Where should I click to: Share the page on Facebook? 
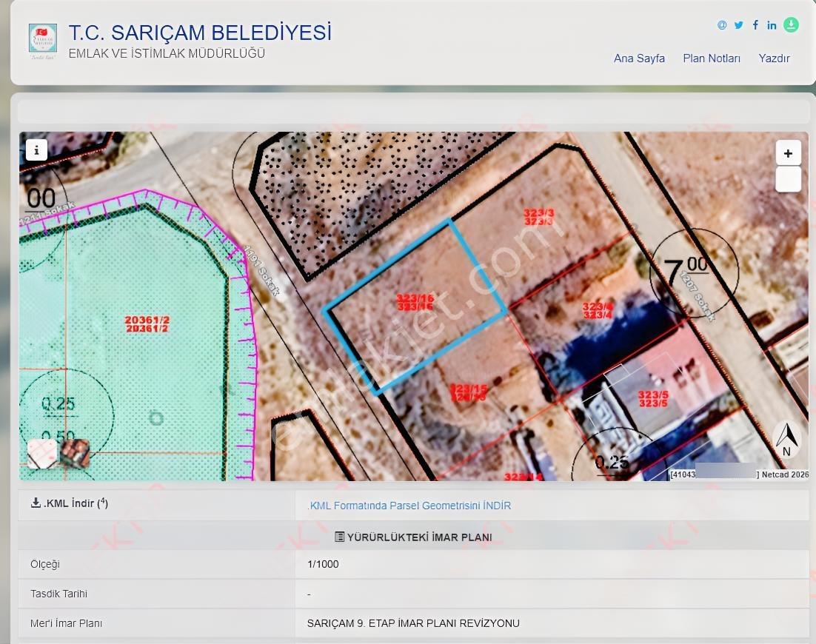click(755, 25)
